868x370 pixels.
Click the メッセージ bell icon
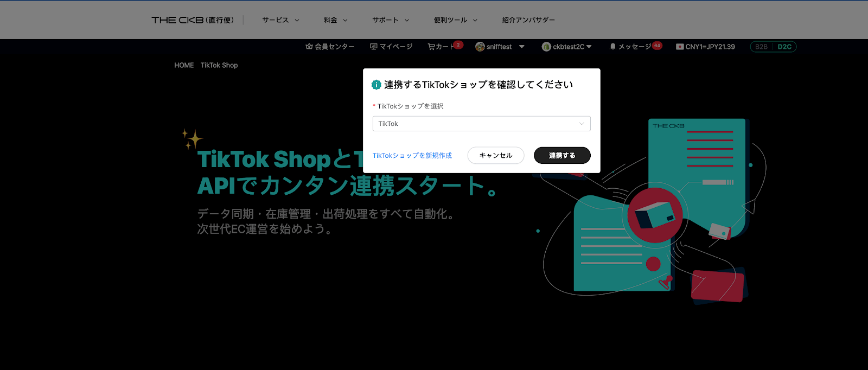click(613, 47)
